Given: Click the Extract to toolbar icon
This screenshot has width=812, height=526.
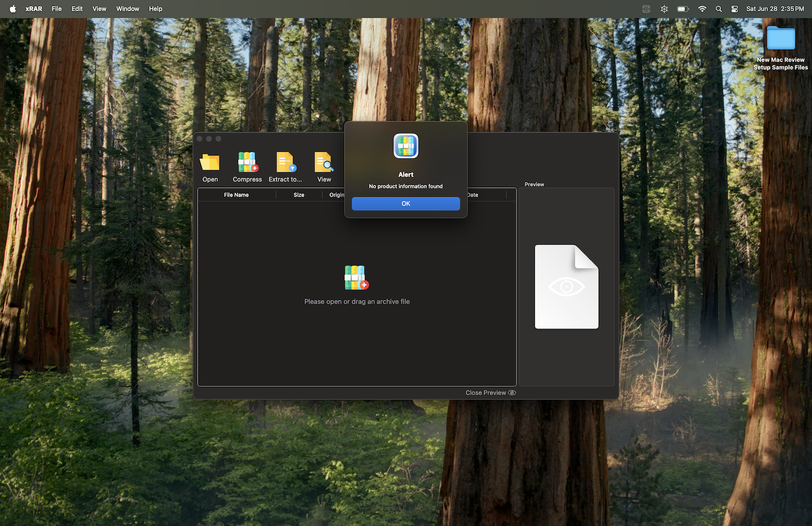Looking at the screenshot, I should (x=285, y=162).
